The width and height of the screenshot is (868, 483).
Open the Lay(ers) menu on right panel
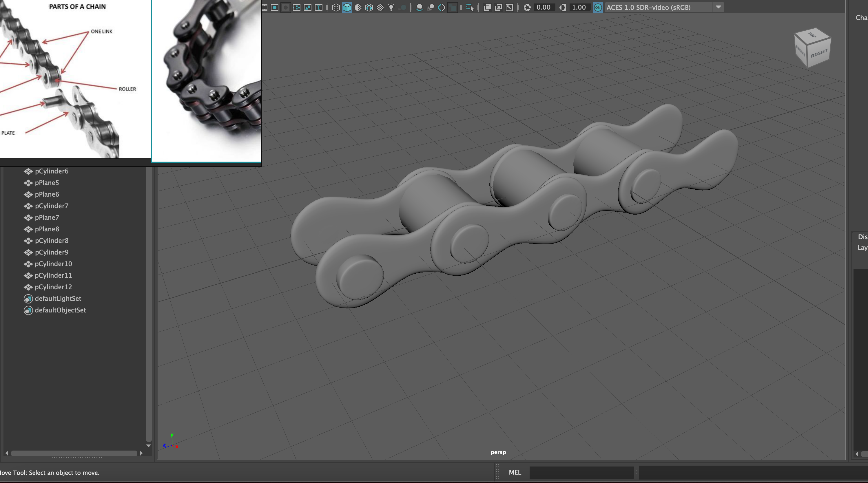(x=862, y=248)
